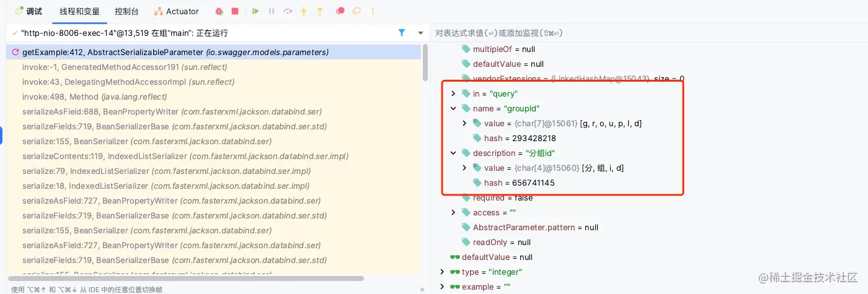The image size is (868, 294).
Task: Select frame serialize:18 IndexedListSerializer
Action: 213,186
